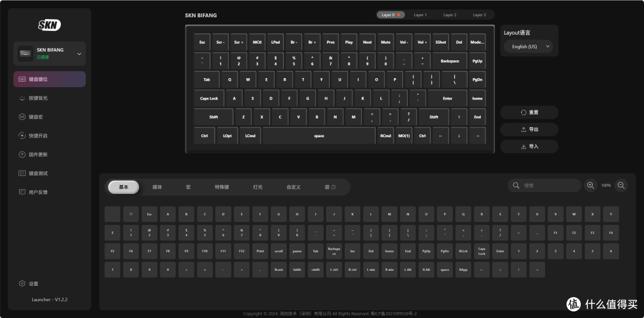Screen dimensions: 644x318
Task: Select the Tab key on the keyboard layout
Action: click(x=206, y=80)
